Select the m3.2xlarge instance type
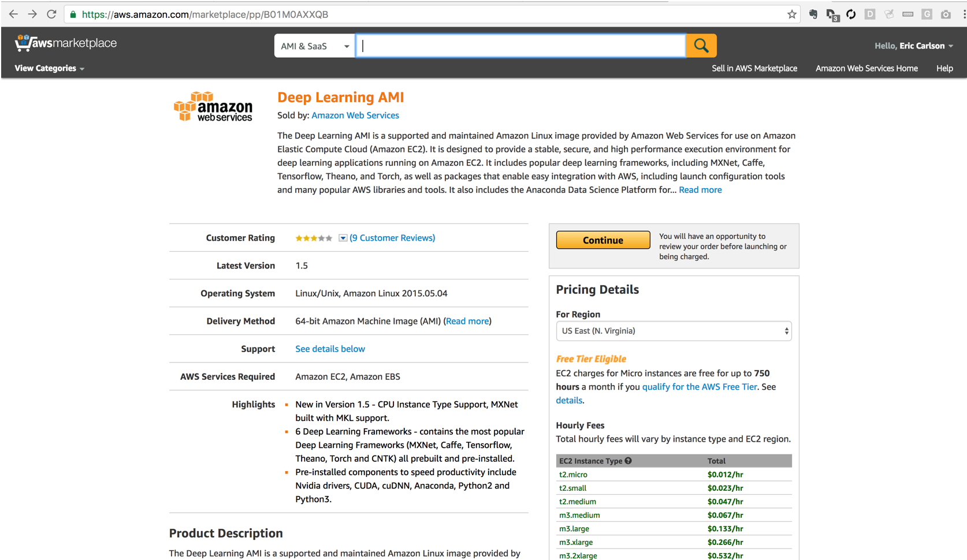The height and width of the screenshot is (560, 967). tap(578, 555)
